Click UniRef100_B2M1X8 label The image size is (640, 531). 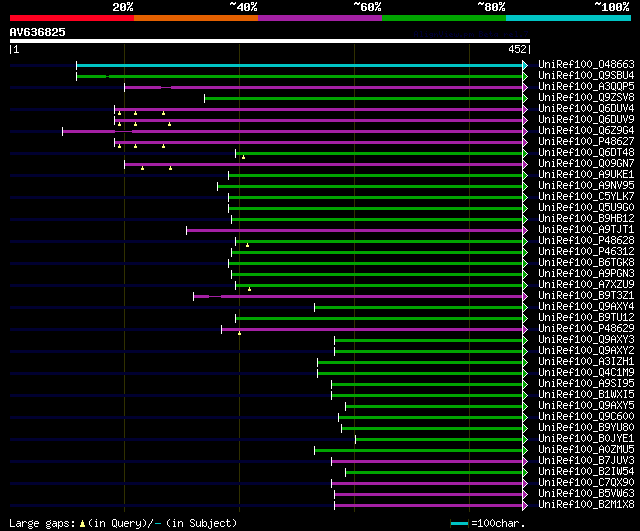586,505
